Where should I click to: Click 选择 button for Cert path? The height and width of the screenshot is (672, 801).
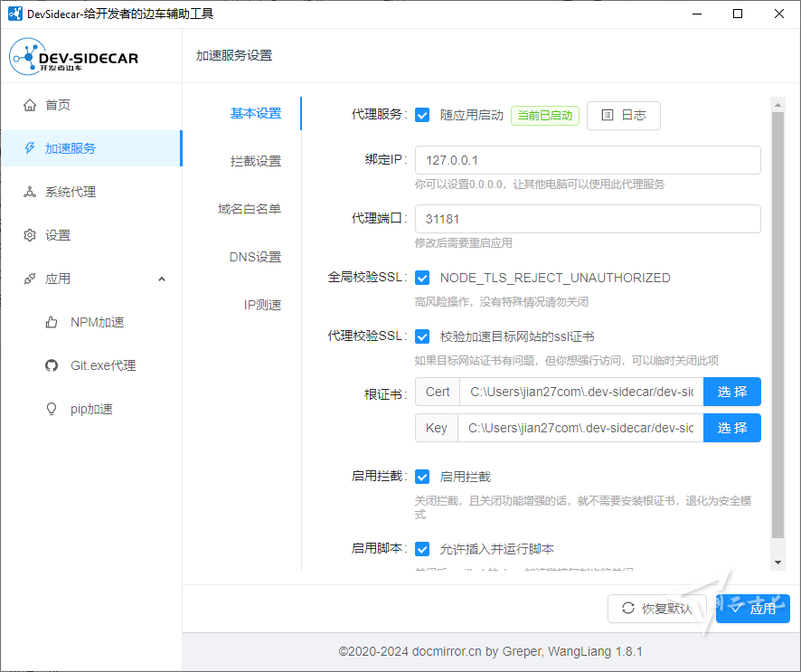[x=732, y=392]
